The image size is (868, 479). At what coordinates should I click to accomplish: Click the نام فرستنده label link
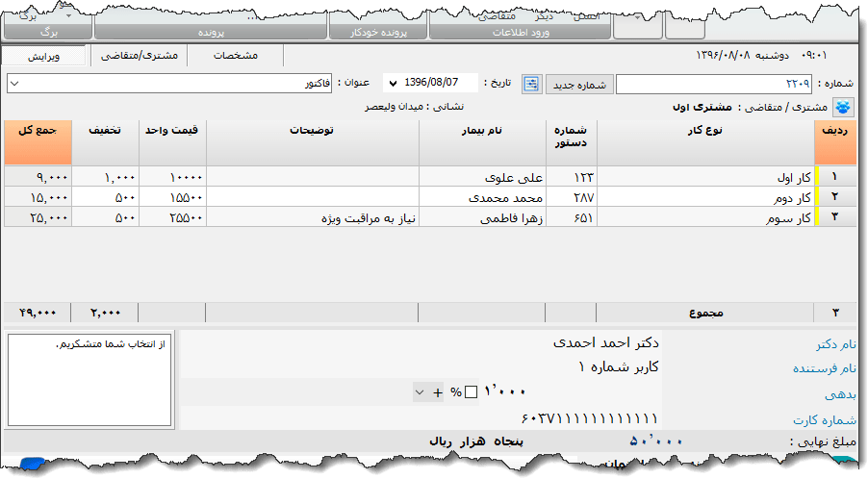pos(825,369)
